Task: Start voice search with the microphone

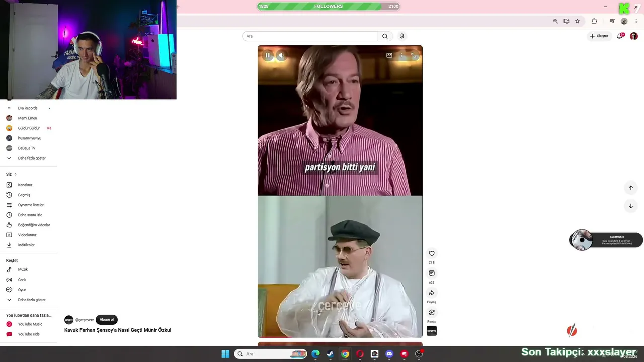Action: [x=402, y=36]
